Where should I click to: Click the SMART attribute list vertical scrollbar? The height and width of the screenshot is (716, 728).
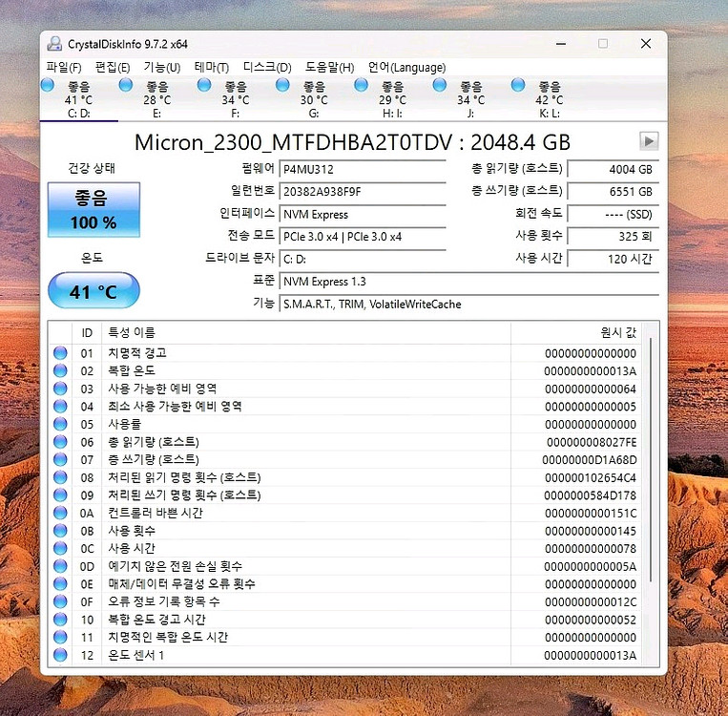[651, 460]
